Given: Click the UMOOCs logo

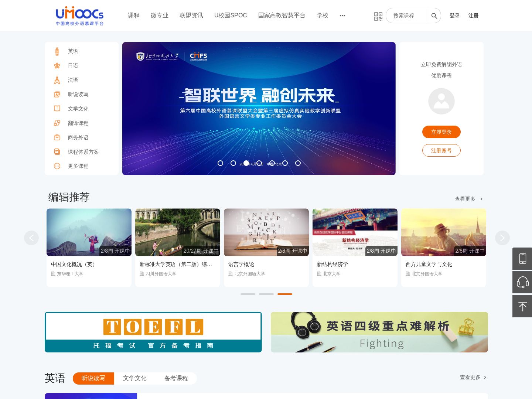Looking at the screenshot, I should [79, 16].
